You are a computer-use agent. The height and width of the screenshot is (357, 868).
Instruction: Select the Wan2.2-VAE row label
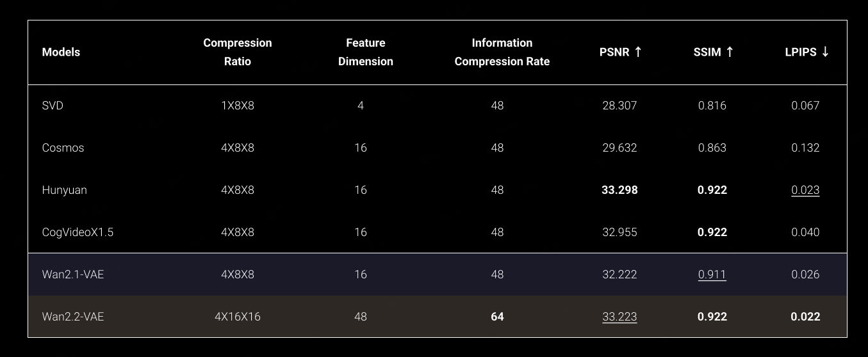tap(72, 317)
